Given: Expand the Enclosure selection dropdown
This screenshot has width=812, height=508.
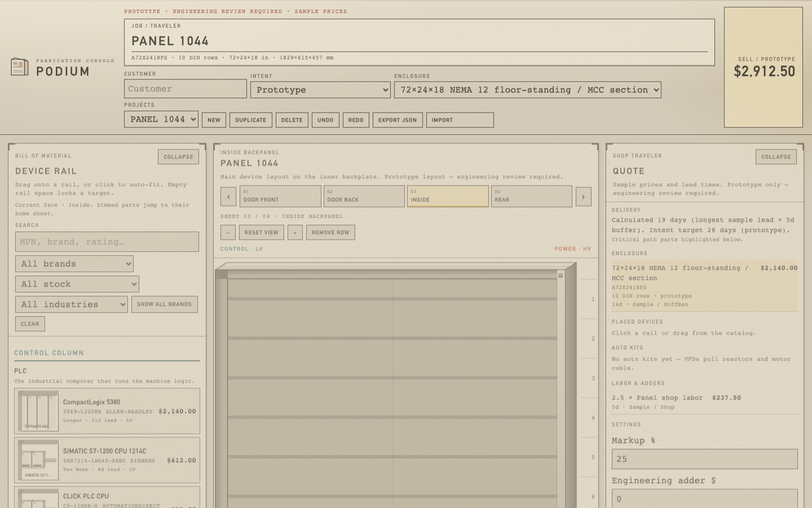Looking at the screenshot, I should tap(528, 90).
